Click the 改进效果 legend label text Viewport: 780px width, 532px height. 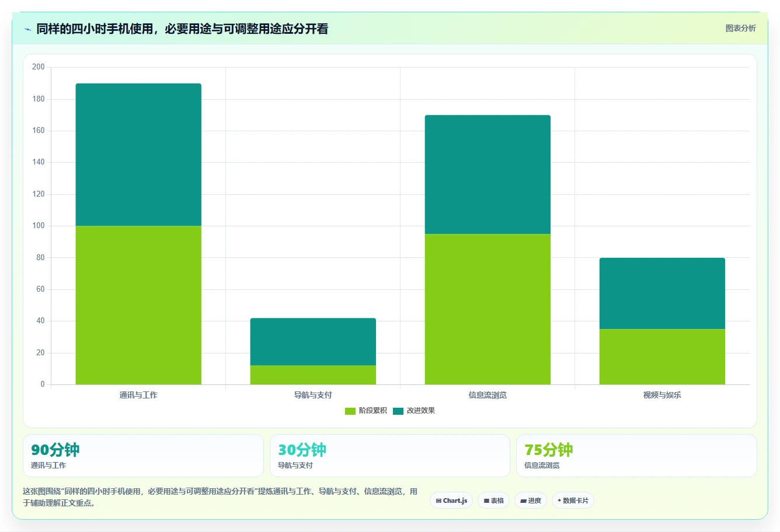(421, 411)
